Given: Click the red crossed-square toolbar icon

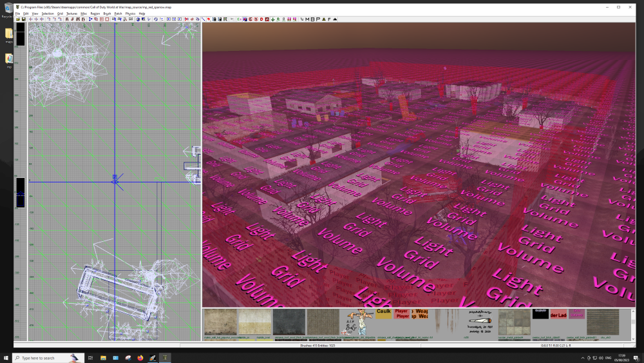Looking at the screenshot, I should tap(102, 19).
